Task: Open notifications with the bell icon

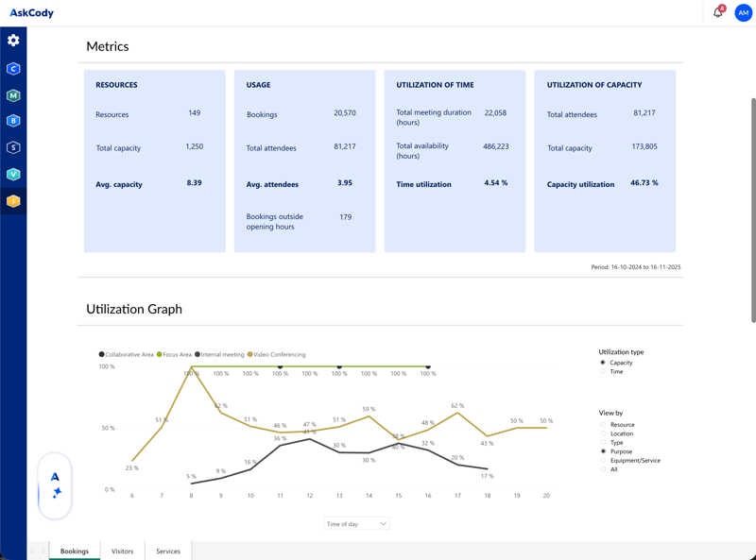Action: [718, 12]
